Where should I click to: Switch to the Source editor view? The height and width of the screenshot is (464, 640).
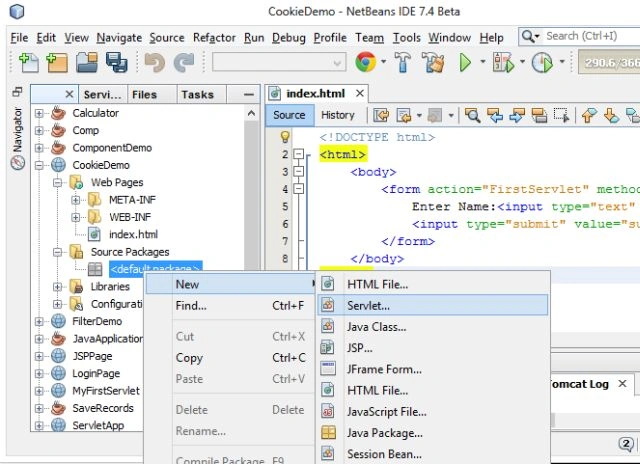pos(289,115)
